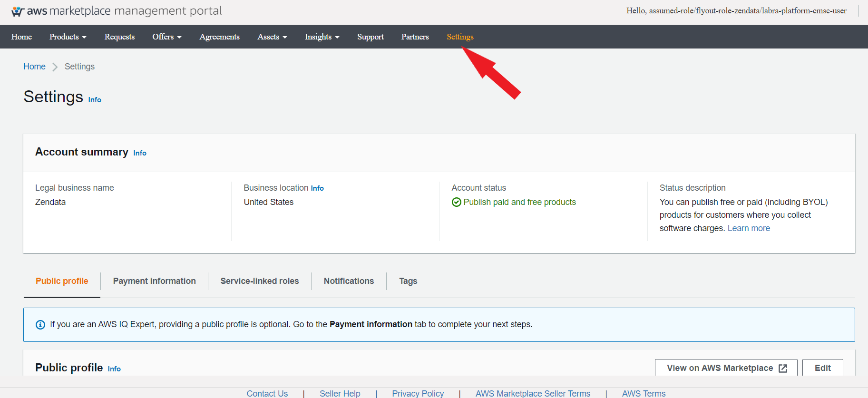The image size is (868, 398).
Task: Click the green check icon beside Publish paid and free products
Action: 456,202
